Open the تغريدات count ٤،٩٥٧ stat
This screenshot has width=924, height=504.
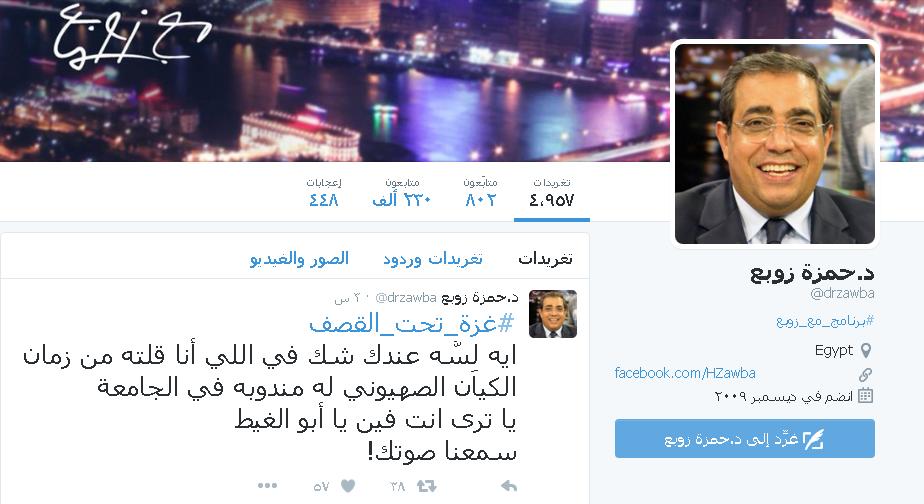point(552,193)
